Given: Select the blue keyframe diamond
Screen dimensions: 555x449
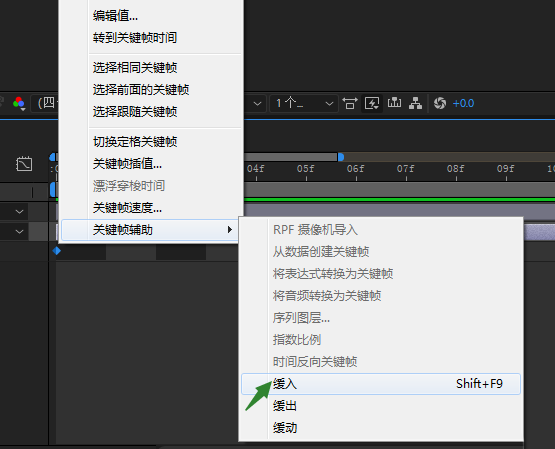Looking at the screenshot, I should tap(57, 251).
